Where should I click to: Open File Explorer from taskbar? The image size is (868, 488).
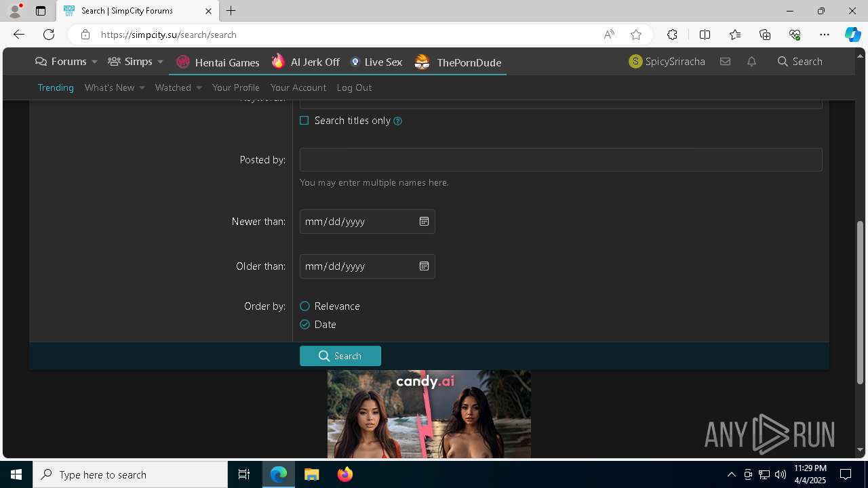(x=311, y=474)
